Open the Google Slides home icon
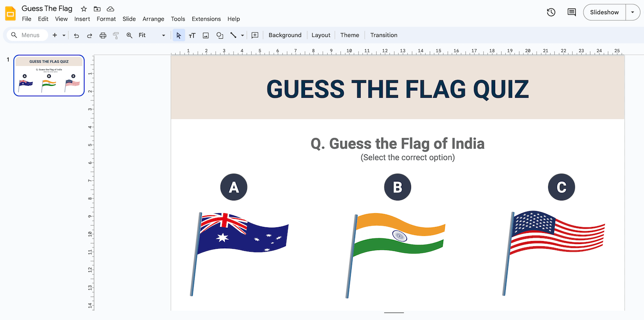Screen dimensions: 644x320 [x=10, y=14]
